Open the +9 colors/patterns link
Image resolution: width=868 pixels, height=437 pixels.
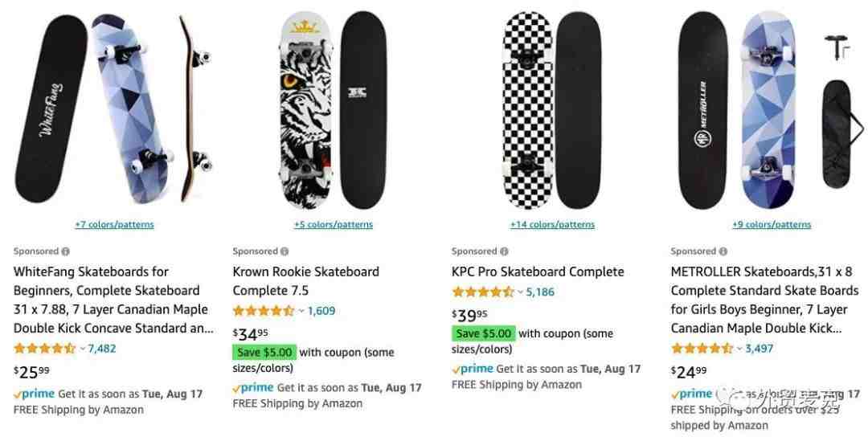pyautogui.click(x=772, y=225)
